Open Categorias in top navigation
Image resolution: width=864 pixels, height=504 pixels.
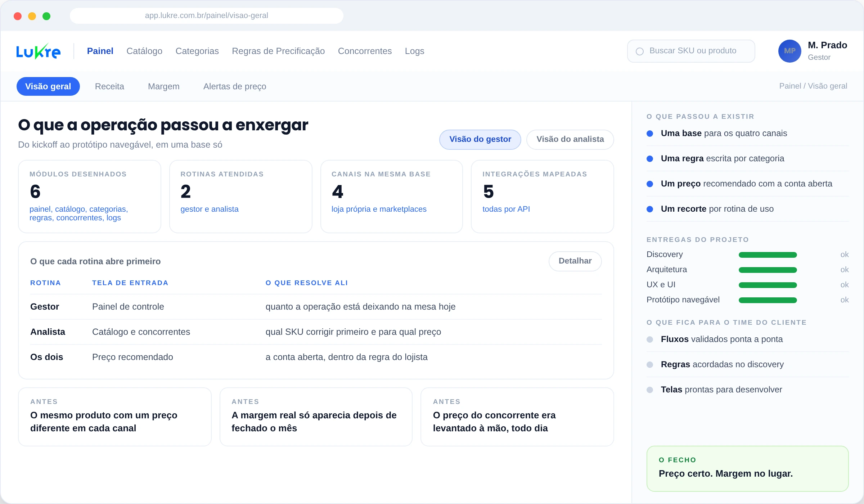[x=197, y=51]
